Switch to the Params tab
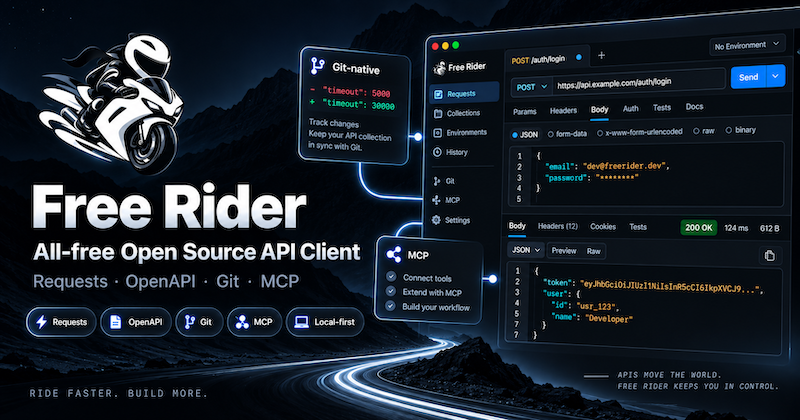This screenshot has height=420, width=800. point(524,111)
